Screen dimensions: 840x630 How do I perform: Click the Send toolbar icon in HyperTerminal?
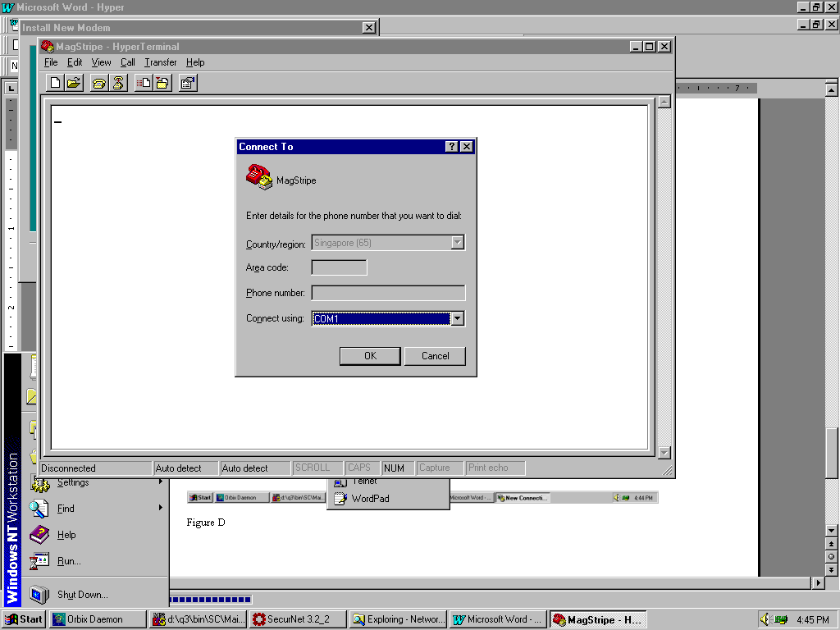(144, 83)
